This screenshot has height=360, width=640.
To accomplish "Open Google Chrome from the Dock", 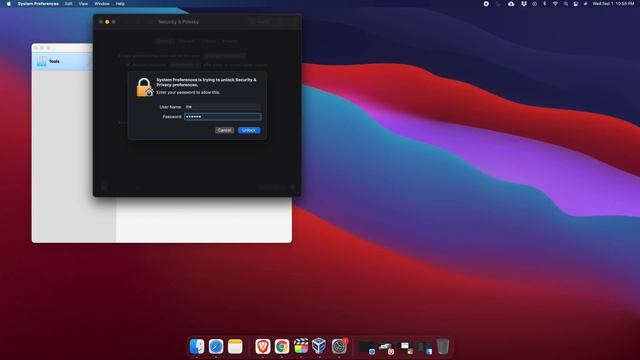I will tap(282, 347).
